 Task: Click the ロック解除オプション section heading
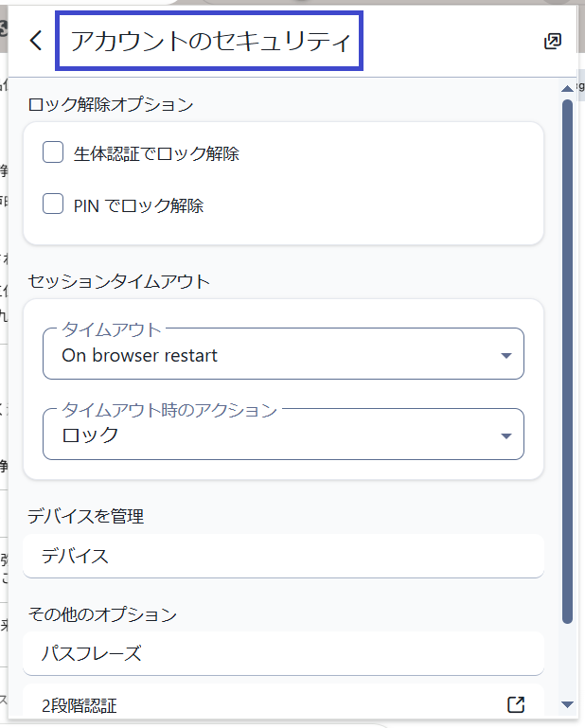point(111,104)
